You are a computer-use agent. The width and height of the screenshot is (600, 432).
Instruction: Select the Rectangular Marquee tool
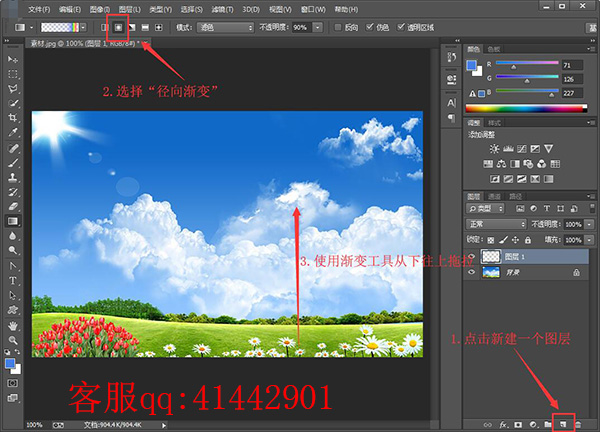[x=13, y=74]
